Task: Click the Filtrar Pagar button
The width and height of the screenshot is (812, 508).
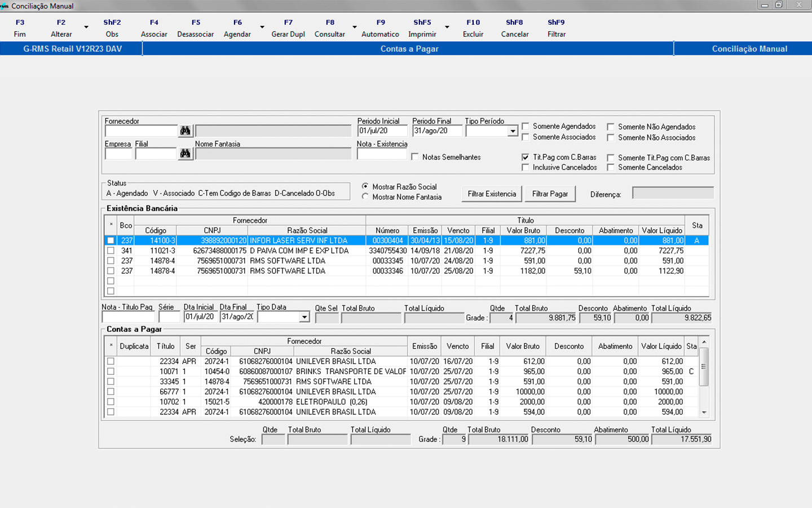Action: pyautogui.click(x=550, y=194)
